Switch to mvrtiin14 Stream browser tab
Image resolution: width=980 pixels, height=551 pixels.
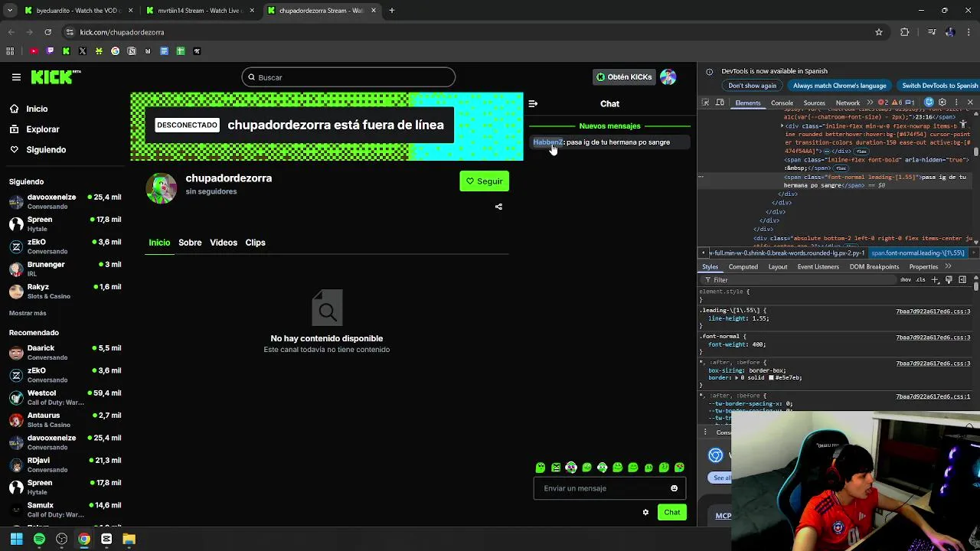pyautogui.click(x=199, y=11)
